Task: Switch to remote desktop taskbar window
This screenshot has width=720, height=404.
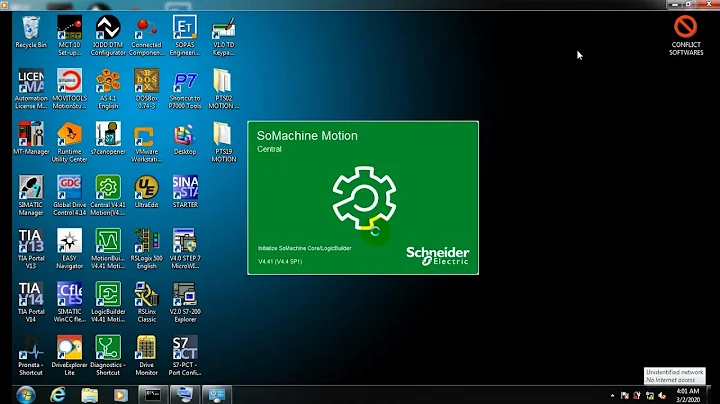Action: [x=185, y=395]
